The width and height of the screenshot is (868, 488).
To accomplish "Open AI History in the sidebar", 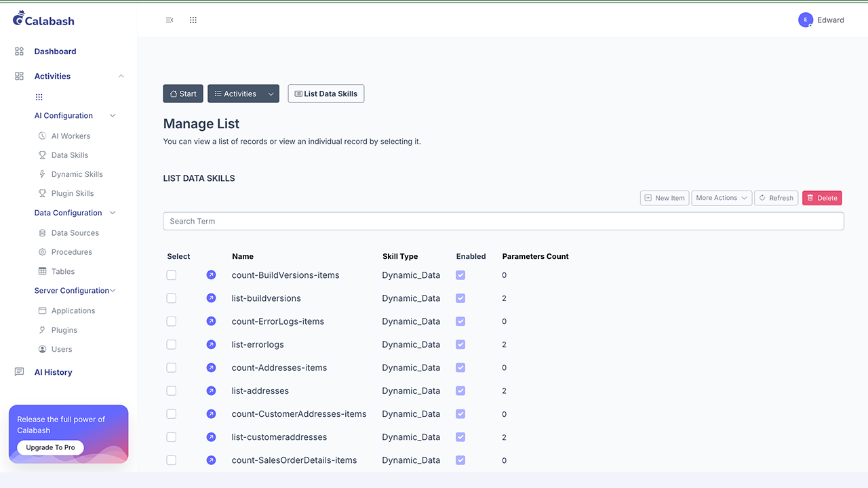I will (x=53, y=372).
